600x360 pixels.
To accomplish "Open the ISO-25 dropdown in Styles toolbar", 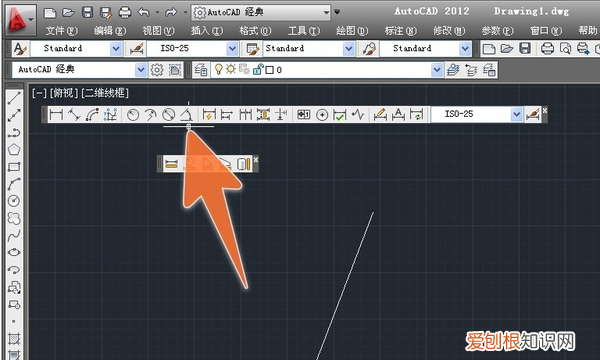I will (x=232, y=49).
